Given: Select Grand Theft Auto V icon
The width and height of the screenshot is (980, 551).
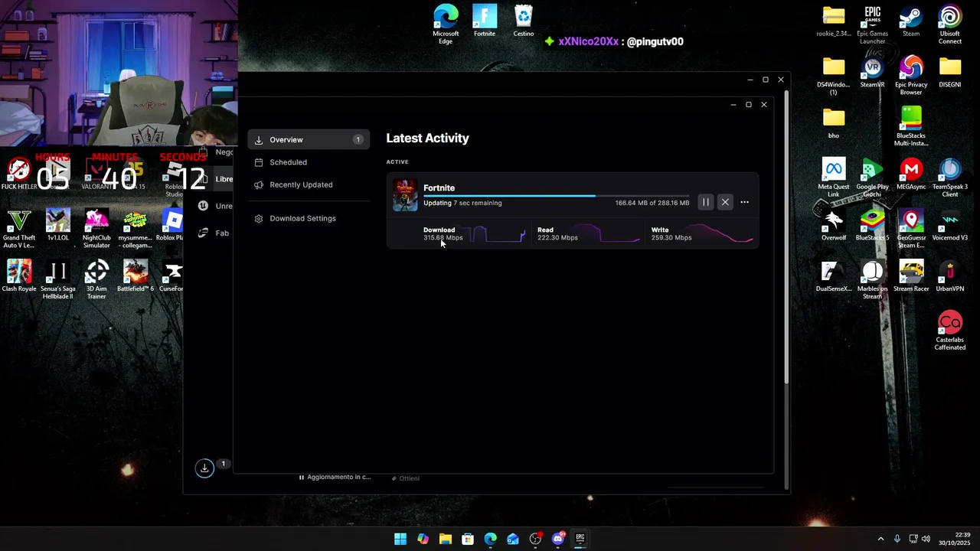Looking at the screenshot, I should point(19,229).
